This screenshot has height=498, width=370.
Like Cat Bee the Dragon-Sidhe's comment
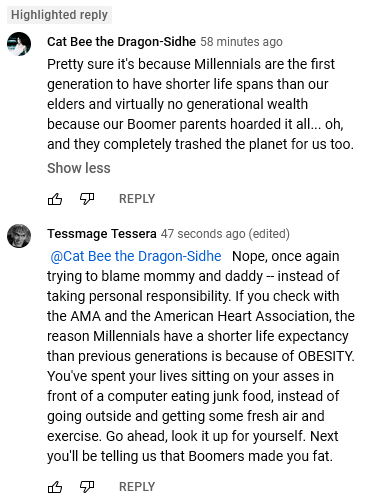coord(55,199)
